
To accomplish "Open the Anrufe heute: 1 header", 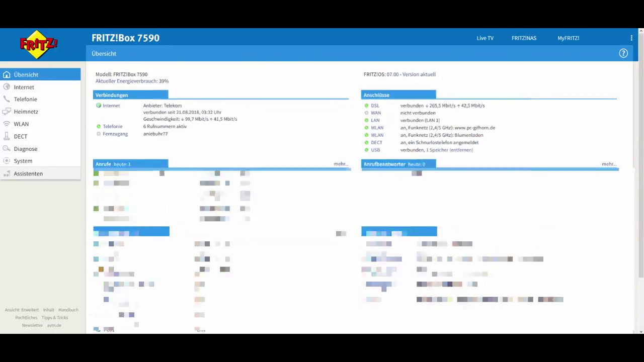I will [x=130, y=164].
